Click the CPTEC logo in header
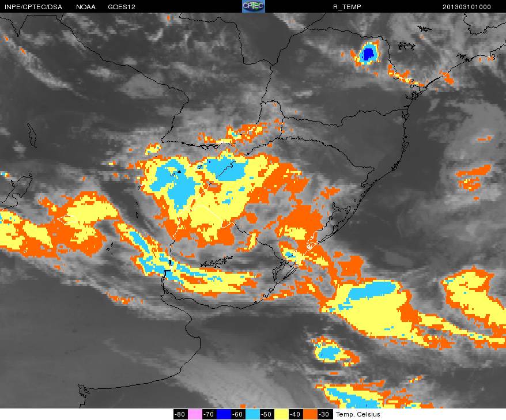Screen dimensions: 506x420 [254, 6]
